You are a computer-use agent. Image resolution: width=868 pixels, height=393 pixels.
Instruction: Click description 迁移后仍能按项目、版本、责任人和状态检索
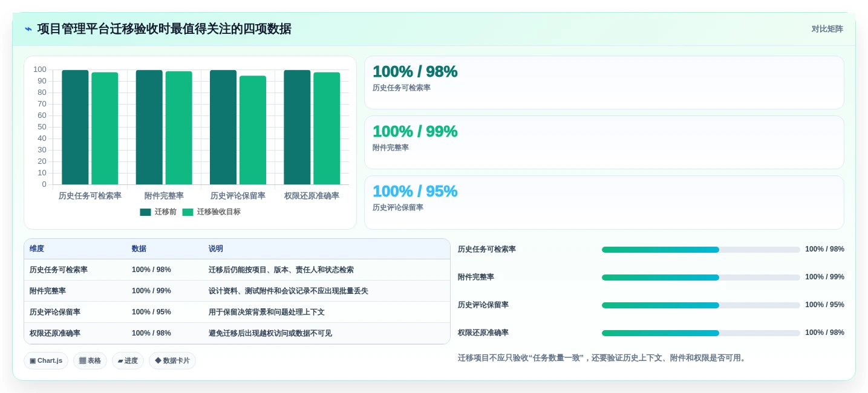[x=281, y=270]
